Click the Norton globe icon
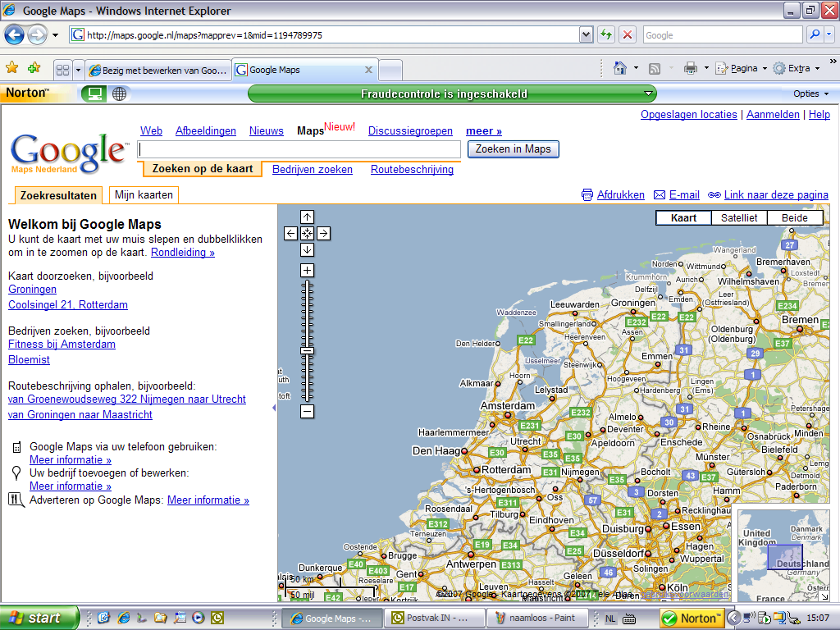The height and width of the screenshot is (630, 840). [x=120, y=94]
